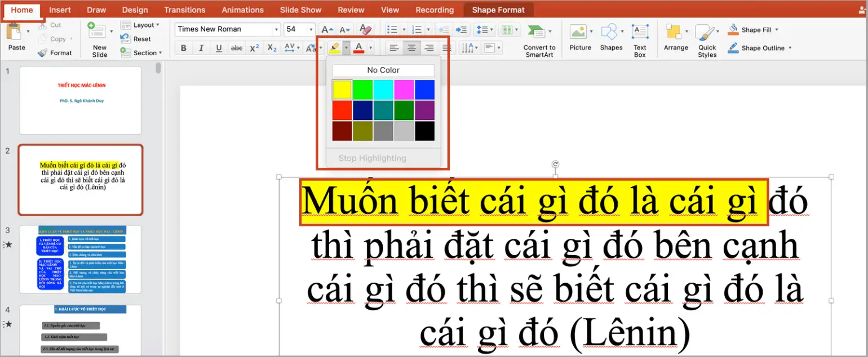Switch to the Draw tab
Image resolution: width=868 pixels, height=357 pixels.
[96, 10]
